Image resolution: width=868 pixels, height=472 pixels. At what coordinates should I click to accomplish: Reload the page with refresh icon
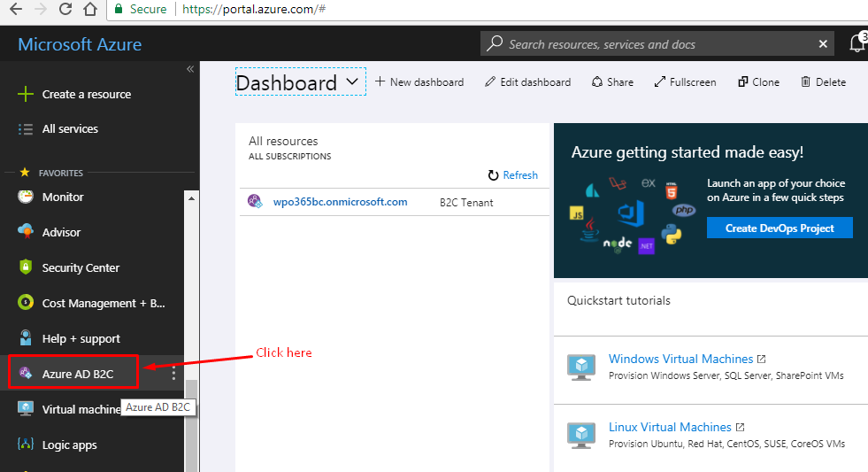click(x=65, y=9)
